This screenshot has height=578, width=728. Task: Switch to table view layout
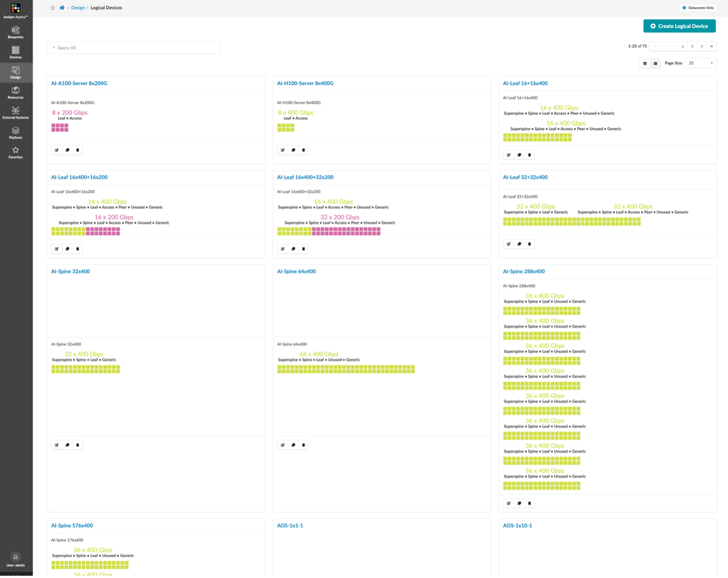(645, 64)
